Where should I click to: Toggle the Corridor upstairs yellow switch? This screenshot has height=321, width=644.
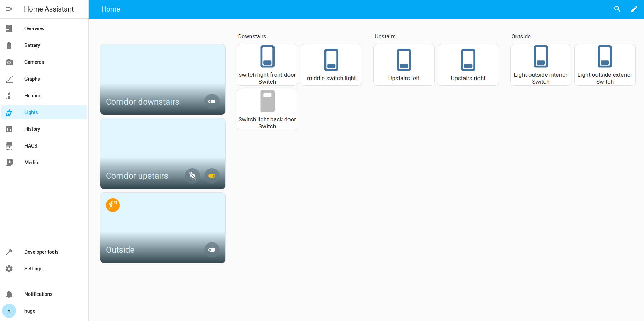pos(212,176)
